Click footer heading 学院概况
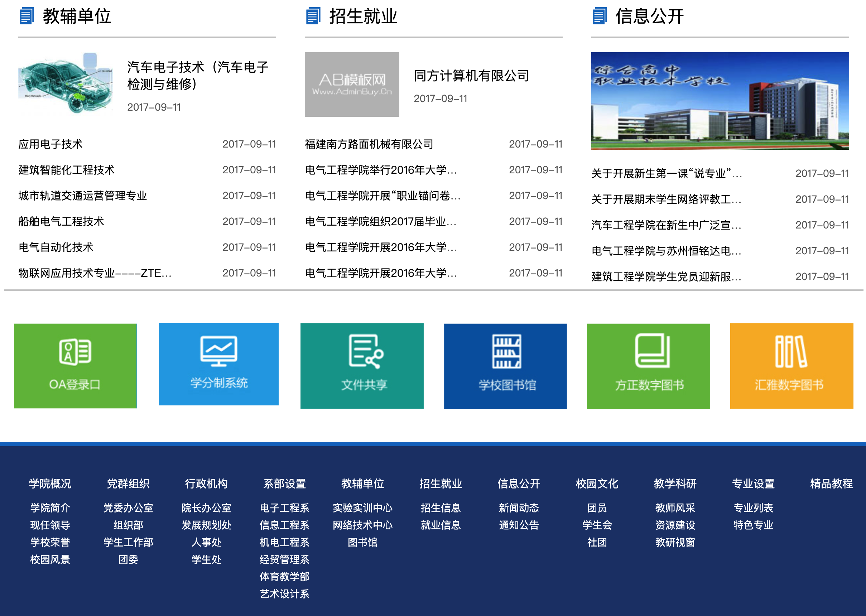The image size is (866, 616). point(50,483)
